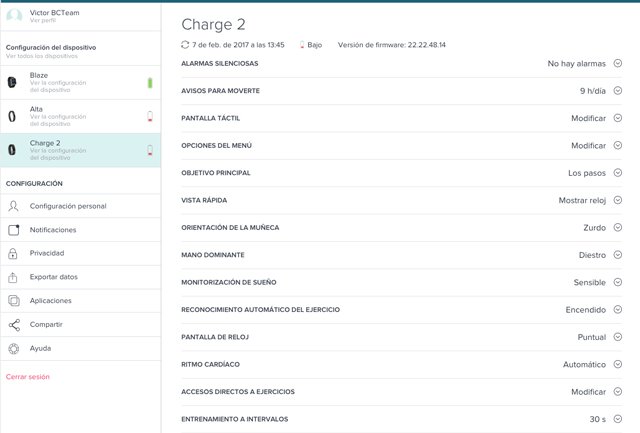The width and height of the screenshot is (640, 433).
Task: Click the Modificar value for Pantalla Táctil
Action: 588,118
